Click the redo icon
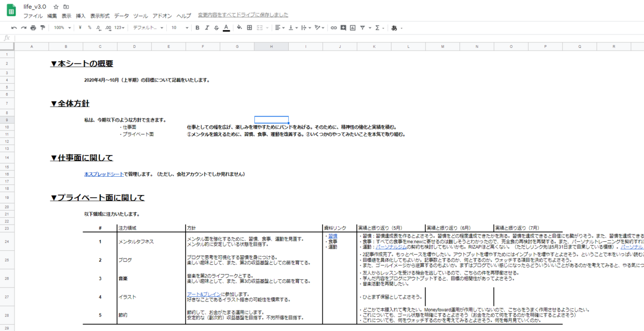 pos(24,27)
